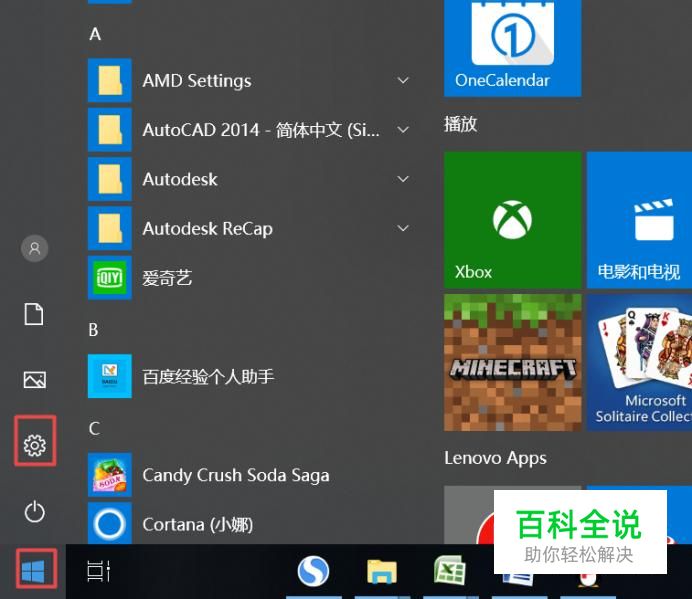Screen dimensions: 692x599
Task: Click the Autodesk ReCap label
Action: point(207,229)
